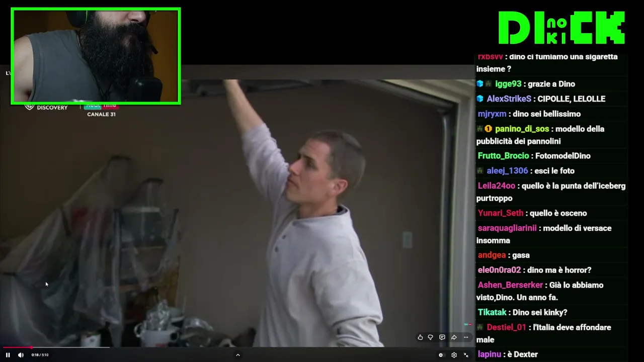This screenshot has width=644, height=362.
Task: Pause the video playback
Action: [x=8, y=355]
